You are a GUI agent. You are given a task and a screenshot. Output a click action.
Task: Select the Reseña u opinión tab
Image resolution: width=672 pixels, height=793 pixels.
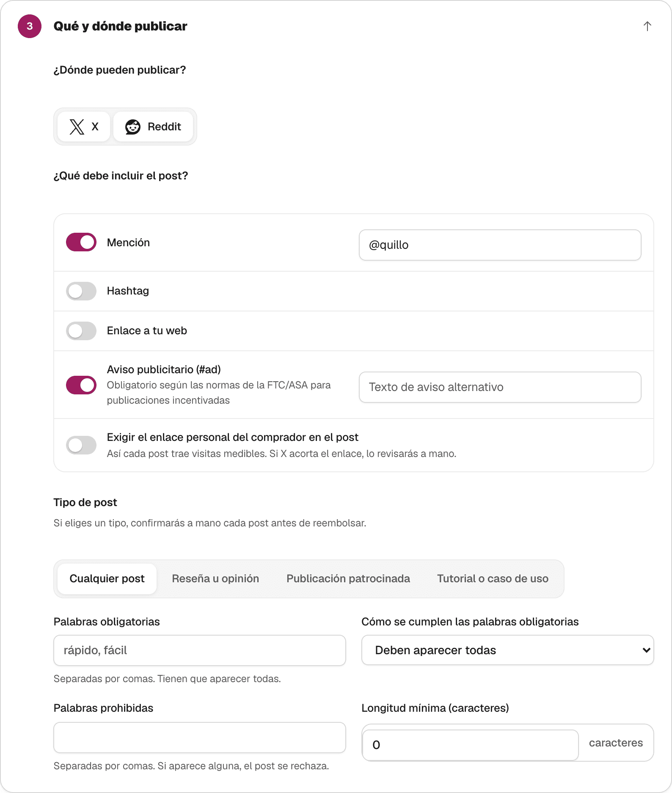[x=215, y=578]
